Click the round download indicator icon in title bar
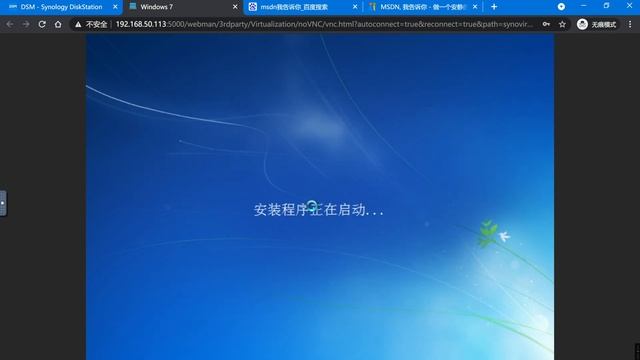The width and height of the screenshot is (640, 360). (x=561, y=7)
